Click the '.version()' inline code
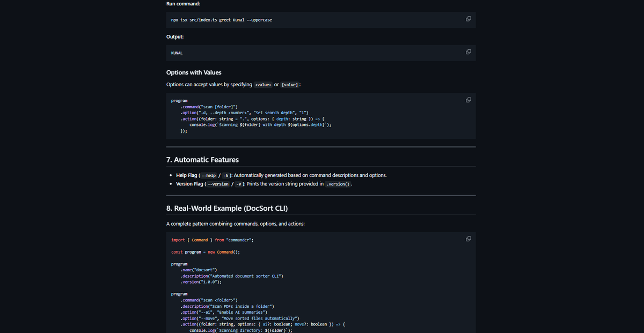The height and width of the screenshot is (333, 644). [x=339, y=184]
